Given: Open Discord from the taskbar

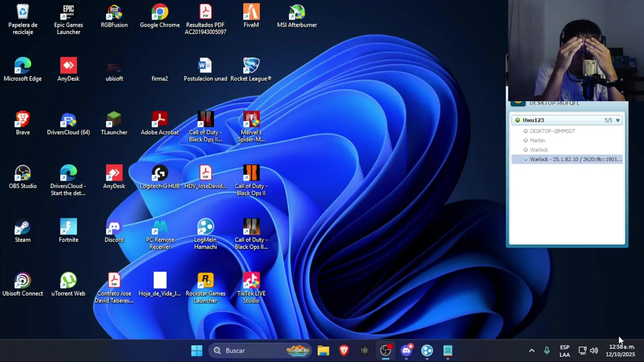Looking at the screenshot, I should (x=407, y=350).
